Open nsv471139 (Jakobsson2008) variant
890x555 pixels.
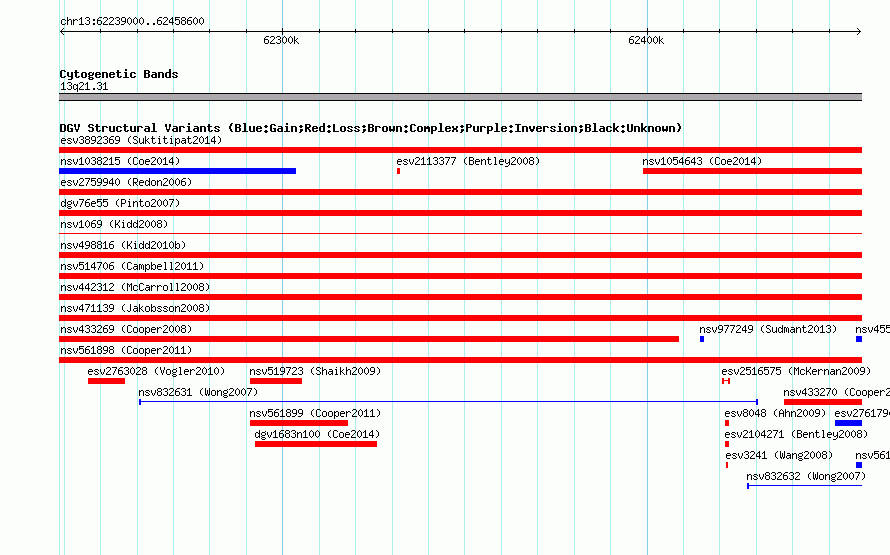[135, 308]
